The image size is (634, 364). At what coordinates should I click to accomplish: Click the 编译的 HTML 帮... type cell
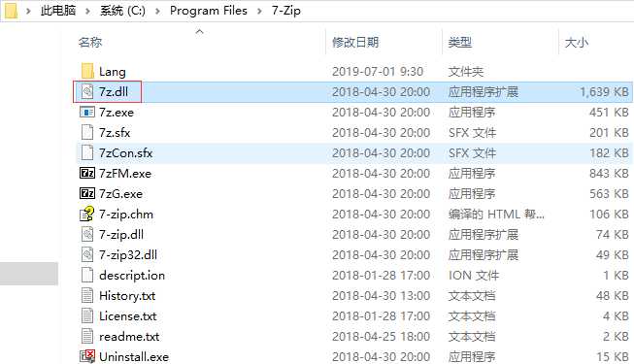point(496,214)
